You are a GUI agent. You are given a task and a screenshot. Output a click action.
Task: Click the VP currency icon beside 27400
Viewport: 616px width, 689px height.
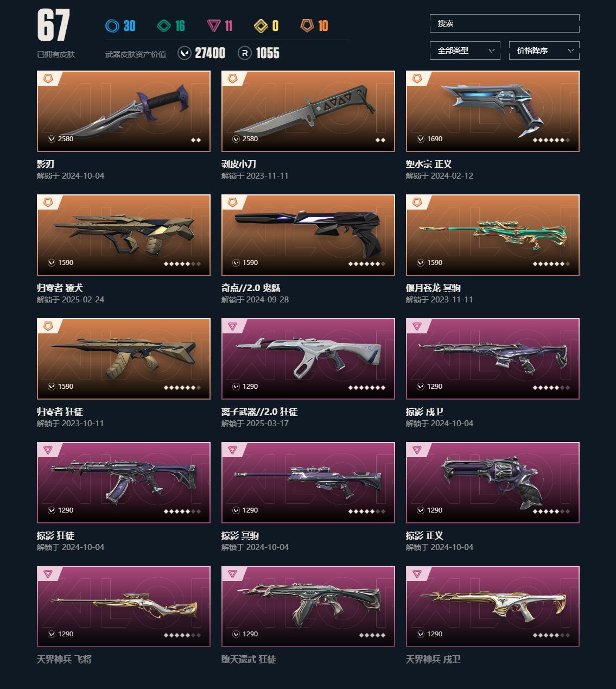click(x=185, y=53)
